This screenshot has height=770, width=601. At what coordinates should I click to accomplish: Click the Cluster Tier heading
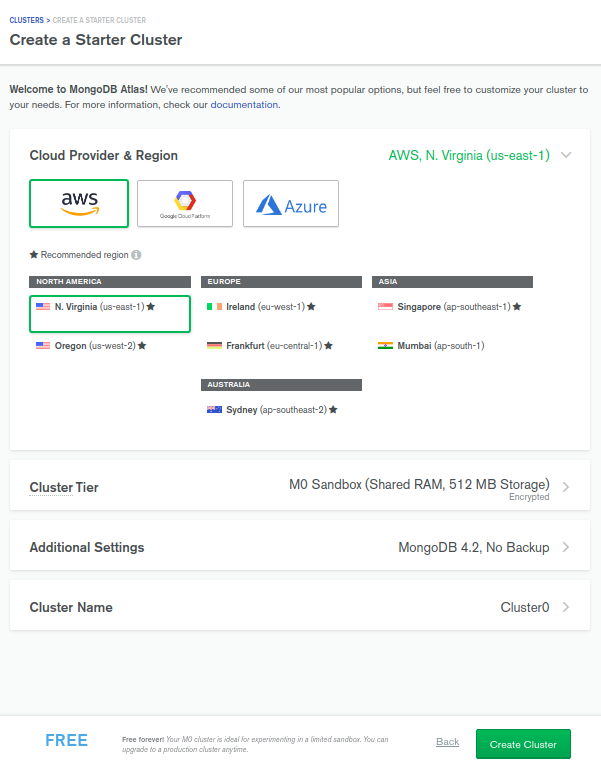(64, 487)
